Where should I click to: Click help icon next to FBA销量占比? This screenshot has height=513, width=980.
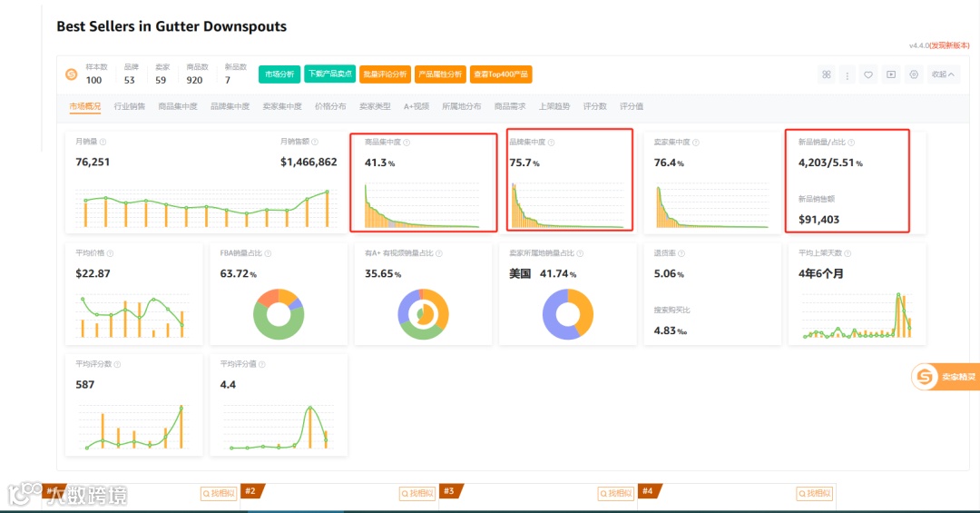(268, 253)
